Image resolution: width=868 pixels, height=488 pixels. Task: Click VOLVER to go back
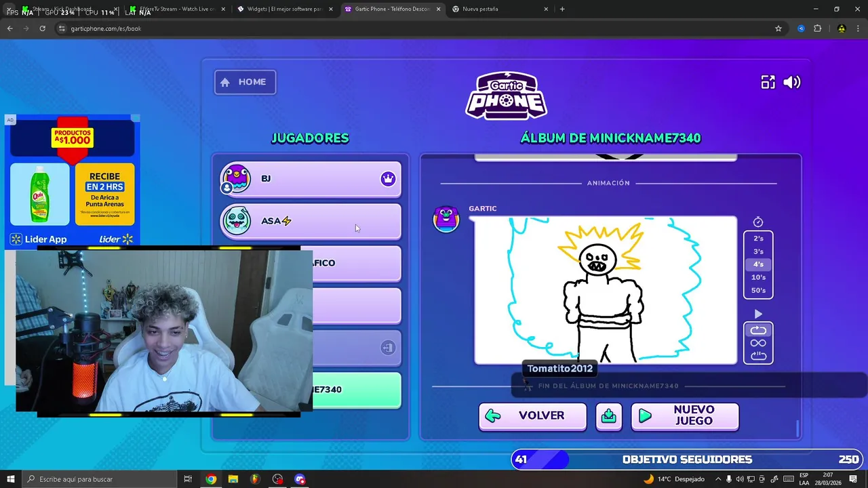pyautogui.click(x=532, y=415)
